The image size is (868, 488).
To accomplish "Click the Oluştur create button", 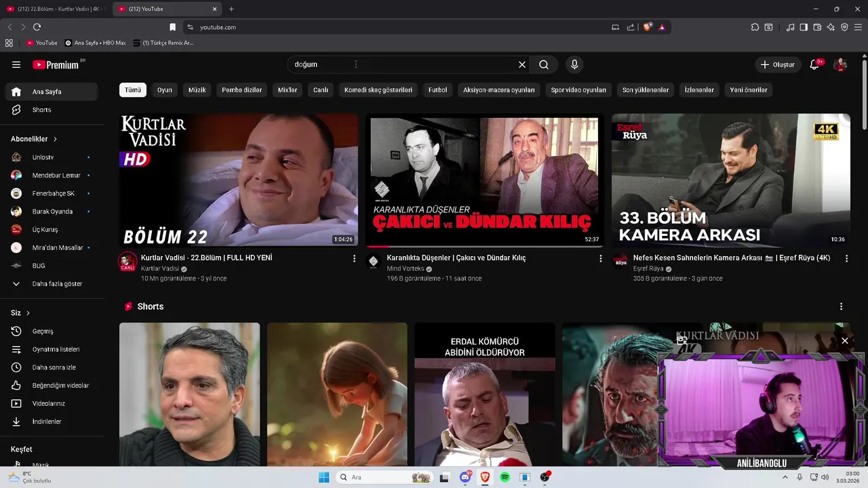I will (x=777, y=64).
